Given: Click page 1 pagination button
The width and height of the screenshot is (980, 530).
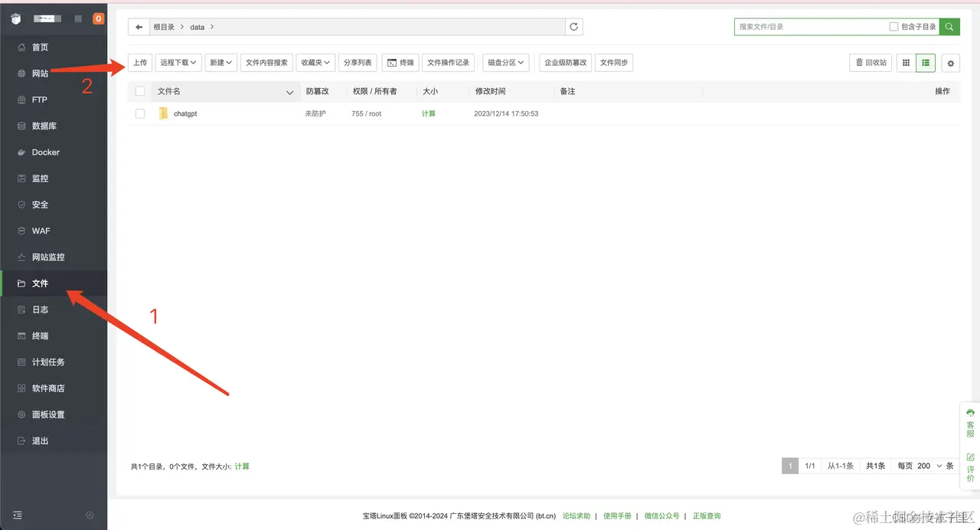Looking at the screenshot, I should pos(789,466).
